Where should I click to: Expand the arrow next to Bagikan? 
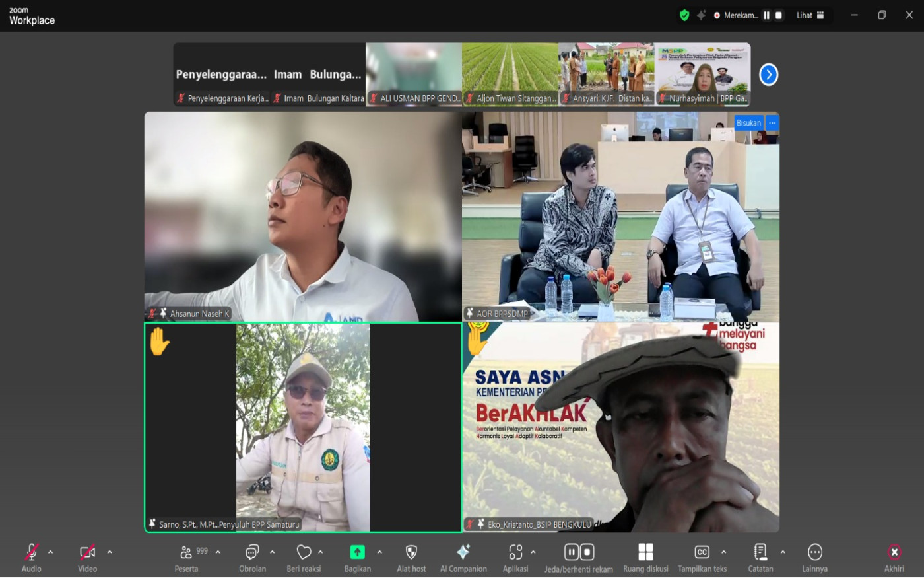click(x=379, y=552)
